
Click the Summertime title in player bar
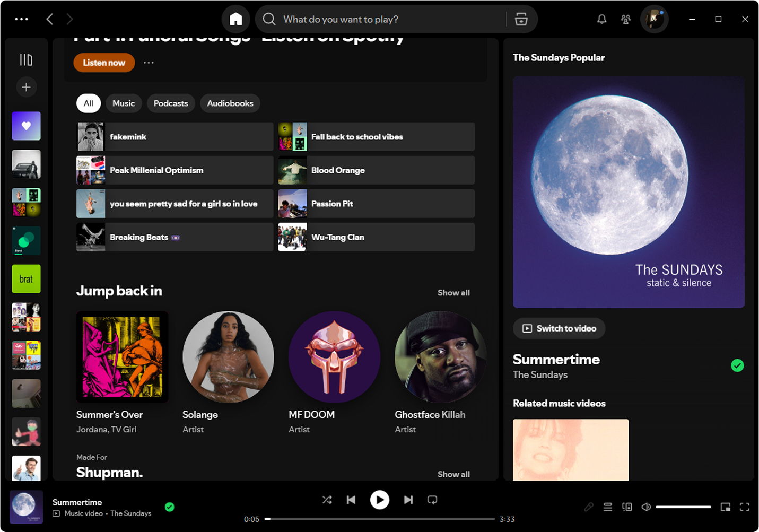77,502
